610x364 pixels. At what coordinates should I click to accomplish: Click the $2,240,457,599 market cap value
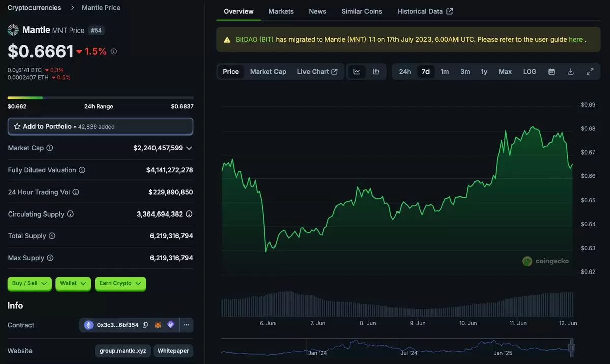158,148
